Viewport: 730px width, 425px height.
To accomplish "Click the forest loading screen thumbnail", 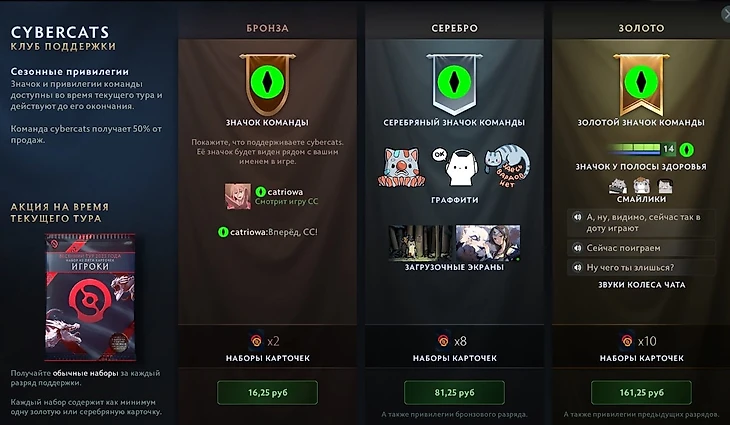I will pos(421,243).
